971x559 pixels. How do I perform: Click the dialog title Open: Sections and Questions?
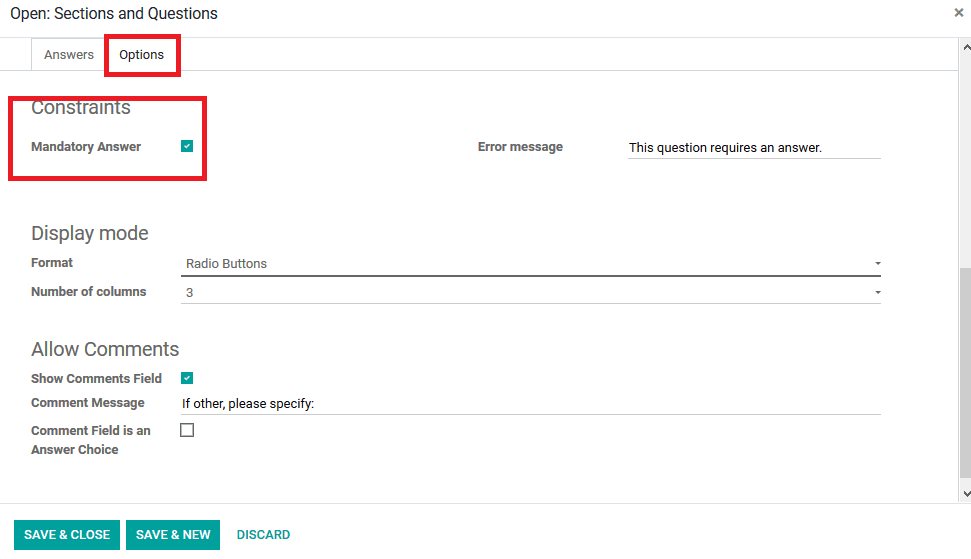coord(114,14)
